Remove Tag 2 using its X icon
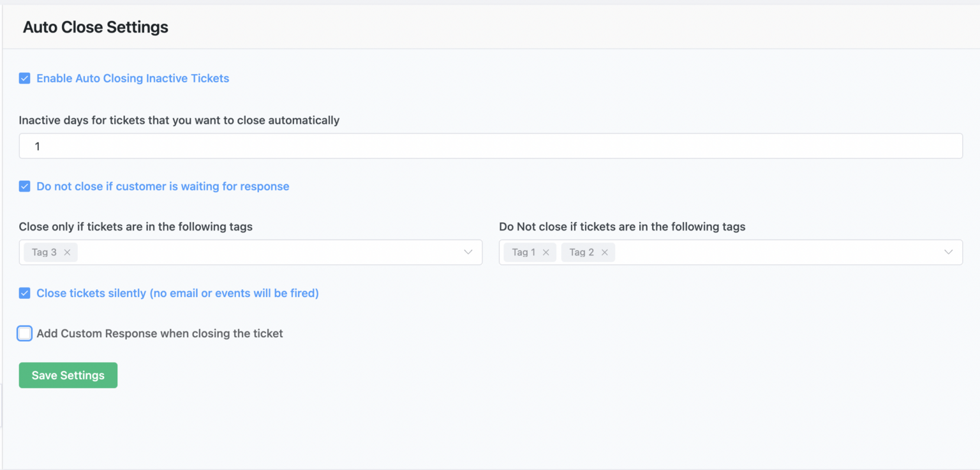This screenshot has width=980, height=470. [x=605, y=252]
